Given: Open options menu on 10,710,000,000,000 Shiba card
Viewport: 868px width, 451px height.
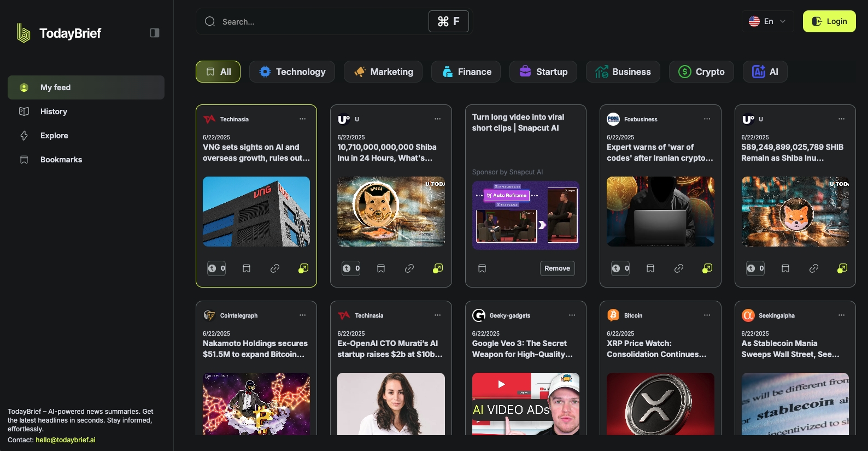Looking at the screenshot, I should pyautogui.click(x=438, y=119).
